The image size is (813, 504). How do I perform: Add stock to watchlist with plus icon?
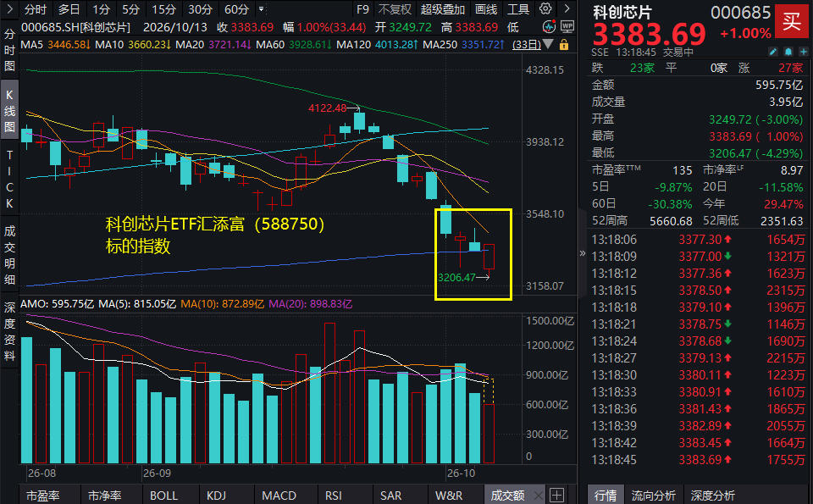click(x=803, y=52)
